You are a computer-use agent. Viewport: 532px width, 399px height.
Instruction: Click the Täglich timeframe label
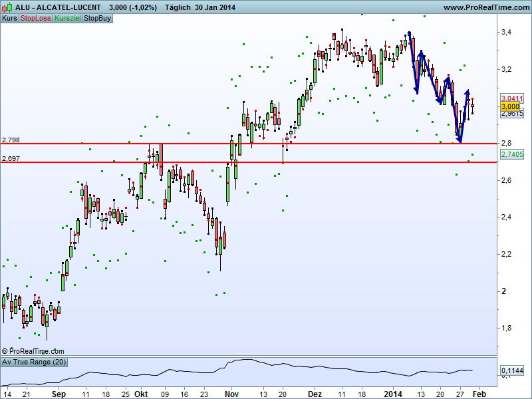178,7
